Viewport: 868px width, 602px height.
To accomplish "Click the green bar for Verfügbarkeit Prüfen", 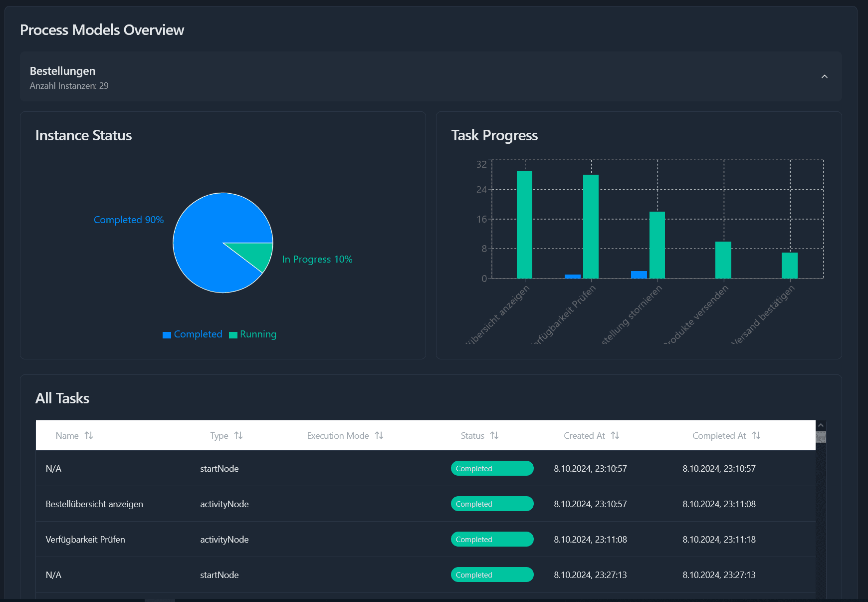I will coord(591,226).
